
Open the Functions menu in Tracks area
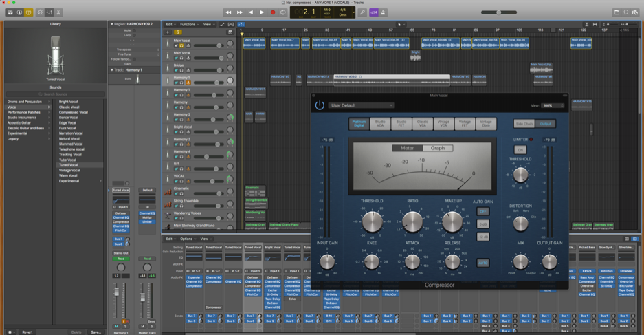tap(188, 24)
